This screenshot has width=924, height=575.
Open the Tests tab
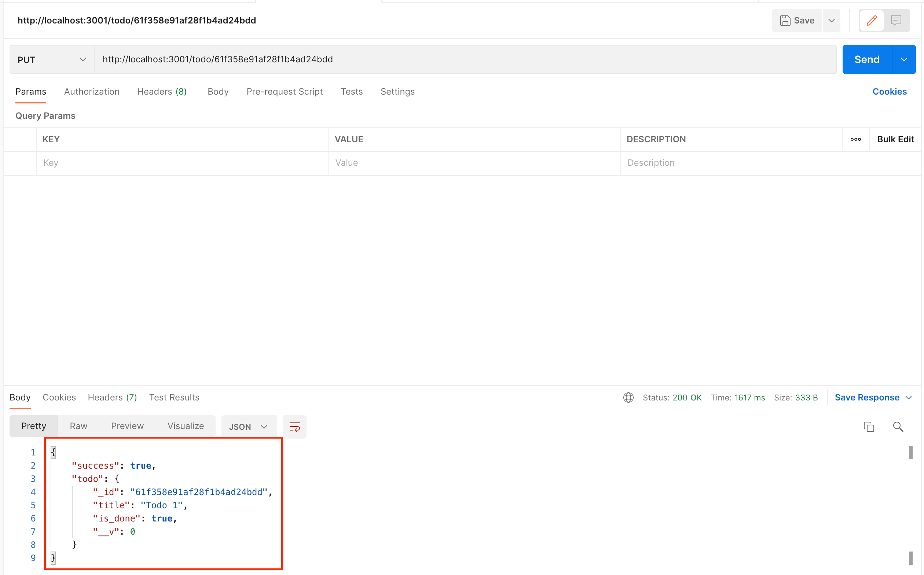tap(352, 92)
